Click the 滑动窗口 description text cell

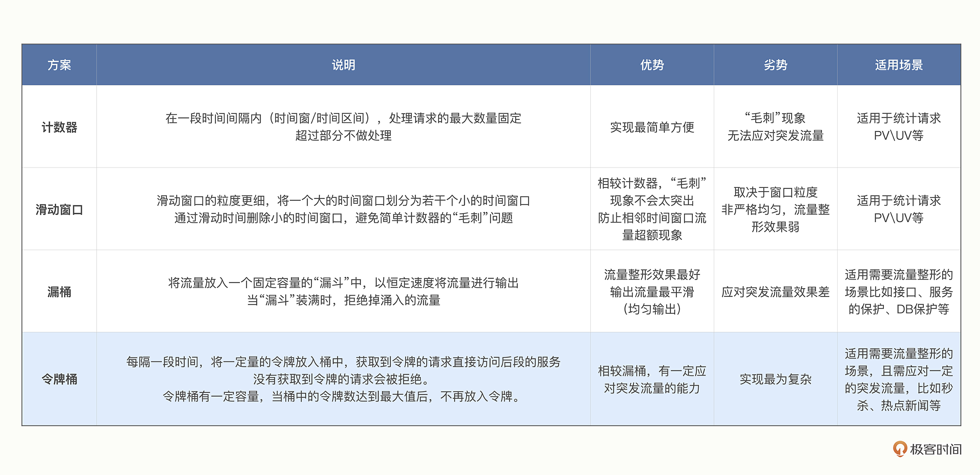pos(343,209)
